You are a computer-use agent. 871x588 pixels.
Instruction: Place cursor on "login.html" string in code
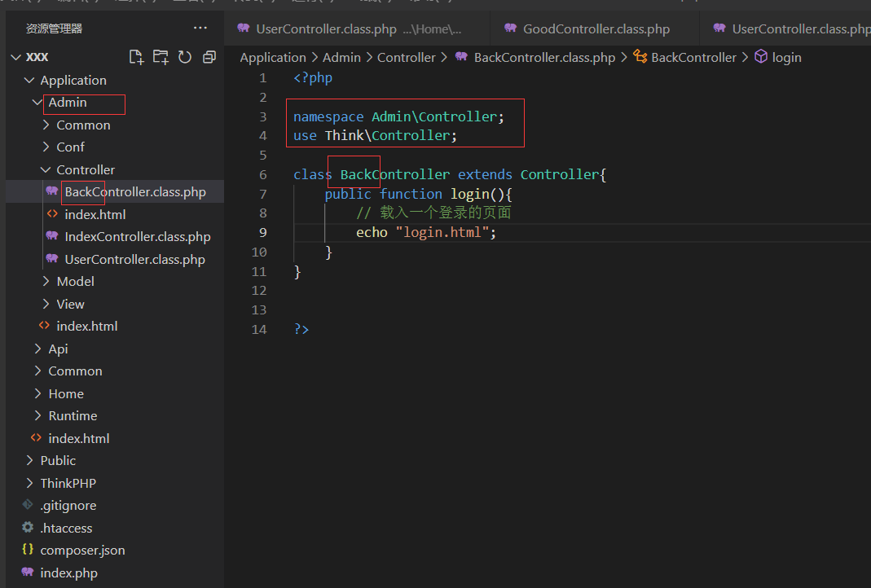click(442, 232)
